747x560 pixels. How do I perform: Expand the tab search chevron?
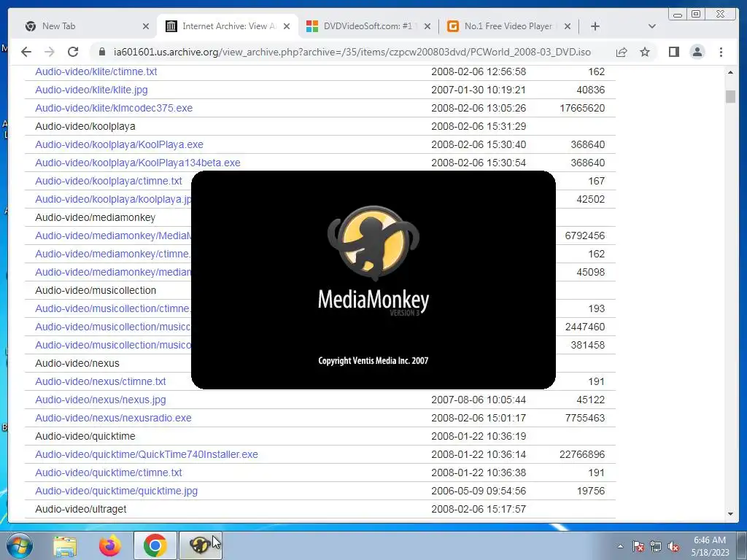652,26
